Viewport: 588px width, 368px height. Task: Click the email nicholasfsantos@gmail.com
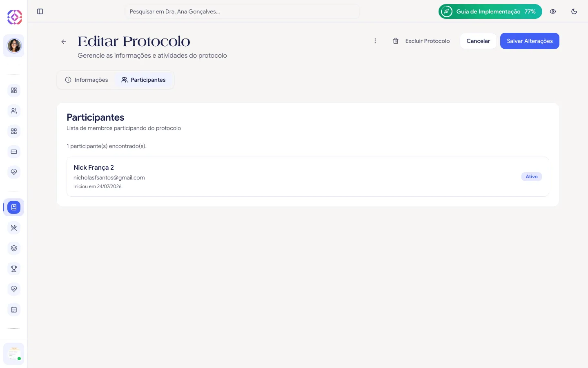[109, 177]
